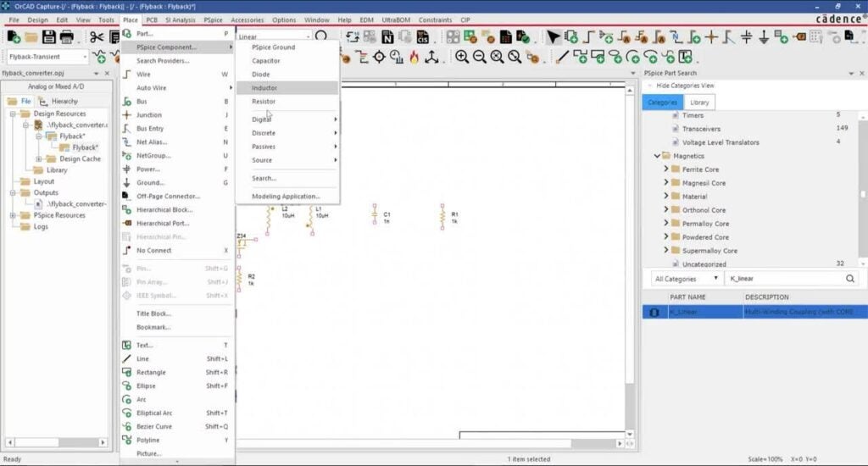
Task: Expand the Orthonol Core folder
Action: pos(666,210)
